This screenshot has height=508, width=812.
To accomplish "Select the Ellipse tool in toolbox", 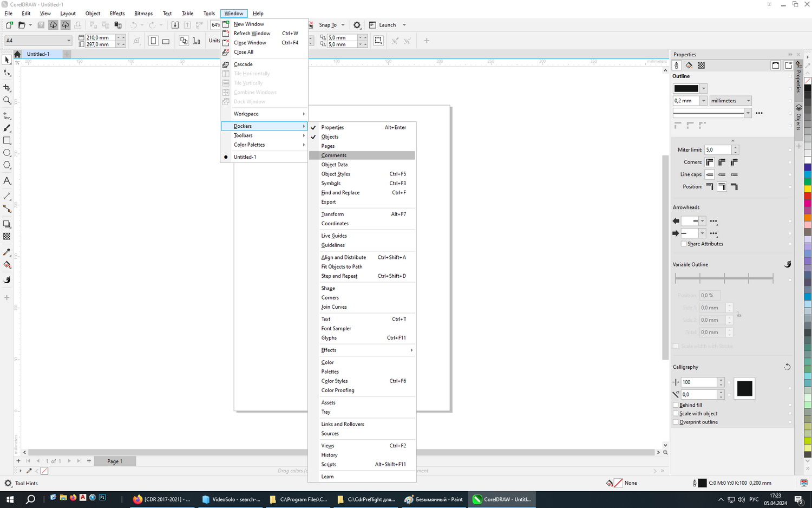I will pos(7,153).
